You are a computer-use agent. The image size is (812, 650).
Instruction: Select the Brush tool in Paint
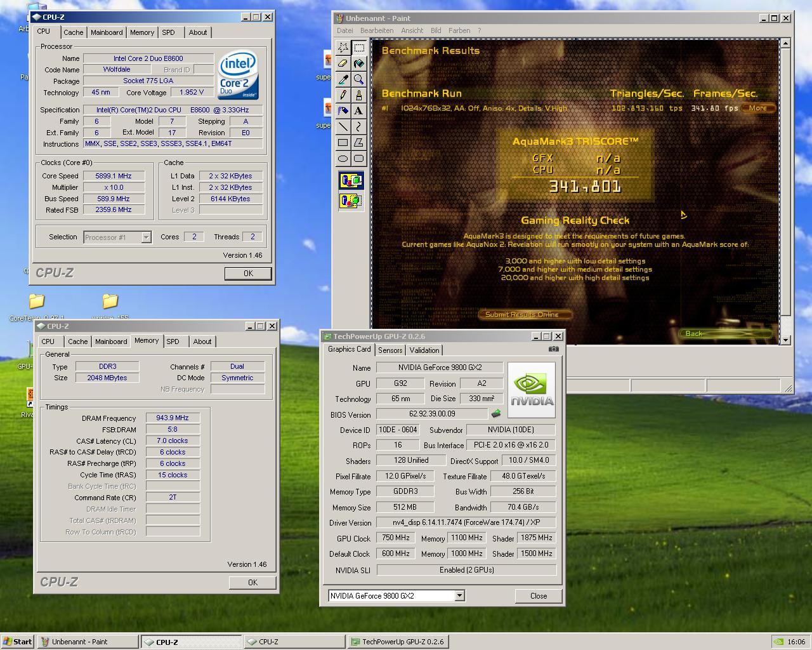pyautogui.click(x=359, y=95)
